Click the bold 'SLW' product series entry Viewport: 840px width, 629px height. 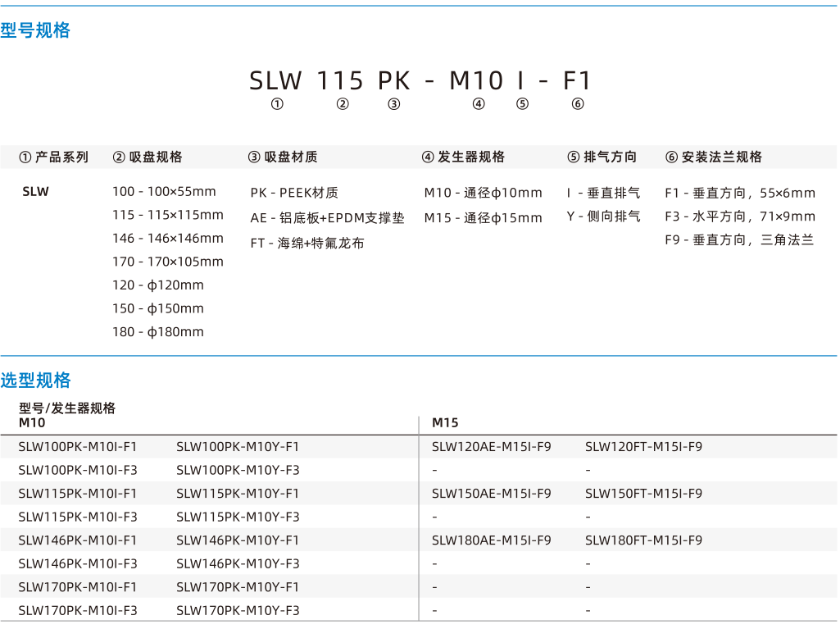pyautogui.click(x=35, y=191)
